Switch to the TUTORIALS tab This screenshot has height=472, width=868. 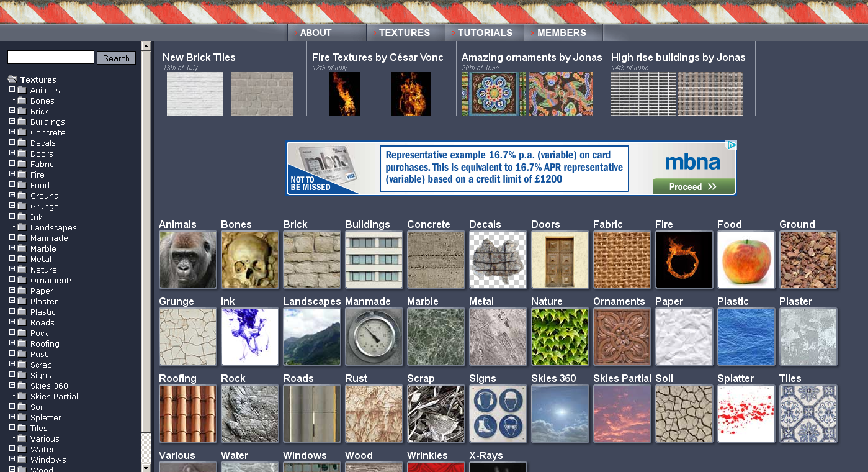pos(485,32)
